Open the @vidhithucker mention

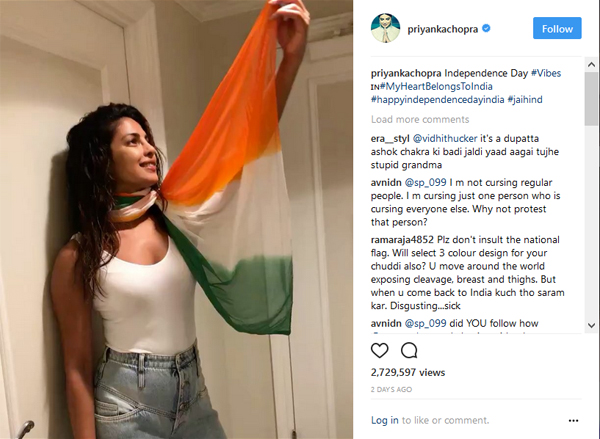pyautogui.click(x=445, y=139)
